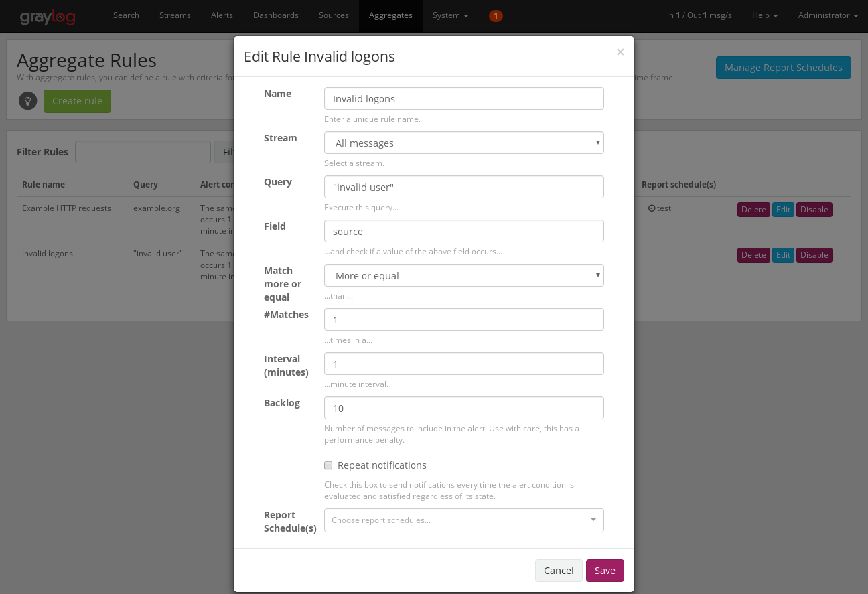The height and width of the screenshot is (594, 868).
Task: Click Manage Report Schedules
Action: 784,68
